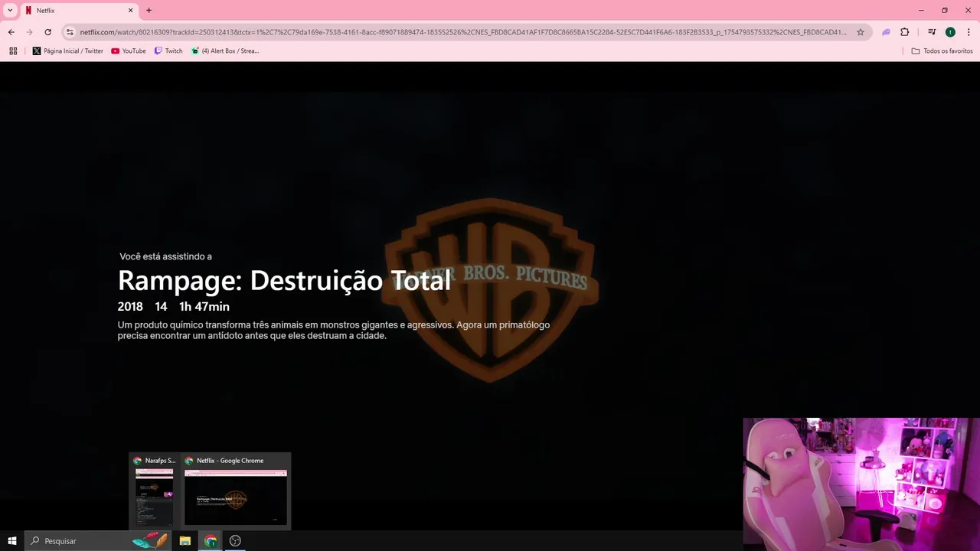Minimize the Chrome window
This screenshot has width=980, height=551.
click(920, 10)
